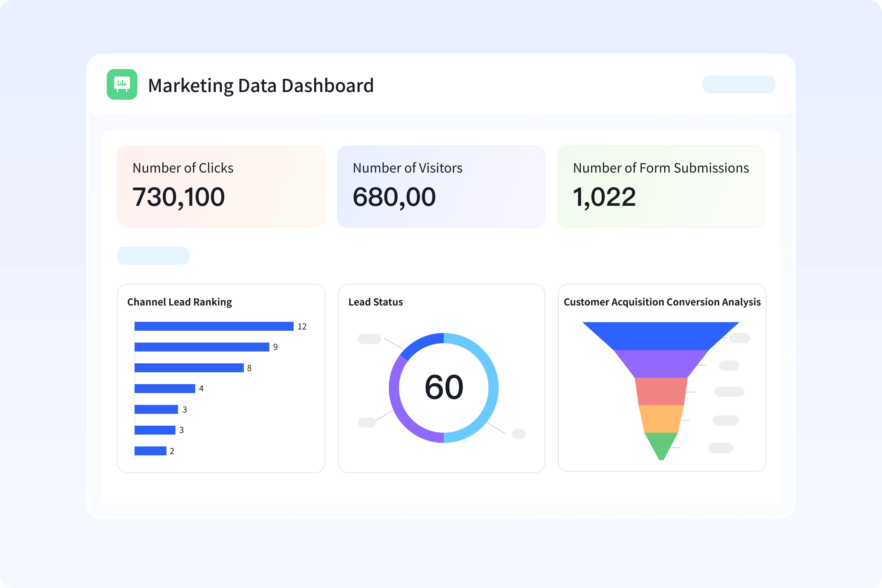Open the placeholder pill in the top right

click(x=739, y=84)
